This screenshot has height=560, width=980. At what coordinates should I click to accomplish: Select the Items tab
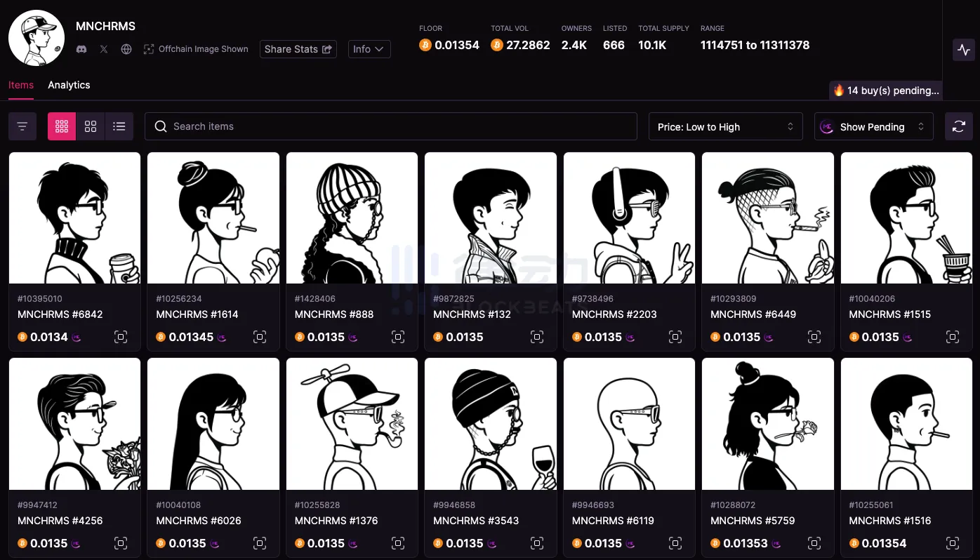(21, 85)
